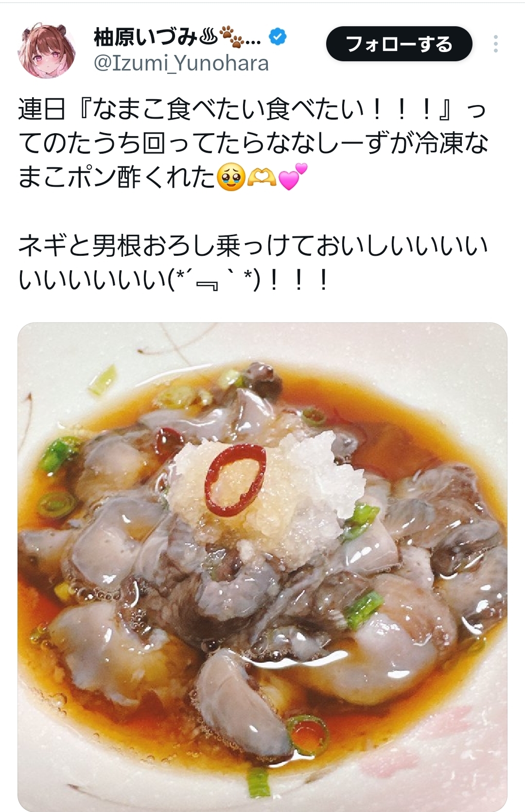Follow the account with フォローする button
The width and height of the screenshot is (525, 812).
[x=399, y=44]
